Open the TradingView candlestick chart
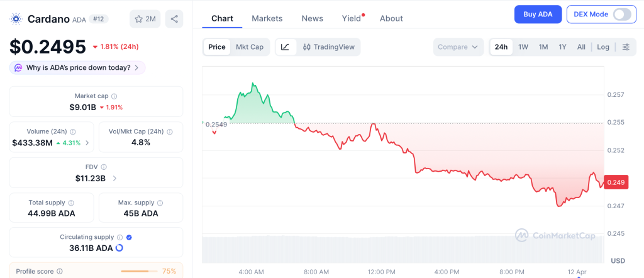This screenshot has width=644, height=278. point(328,47)
